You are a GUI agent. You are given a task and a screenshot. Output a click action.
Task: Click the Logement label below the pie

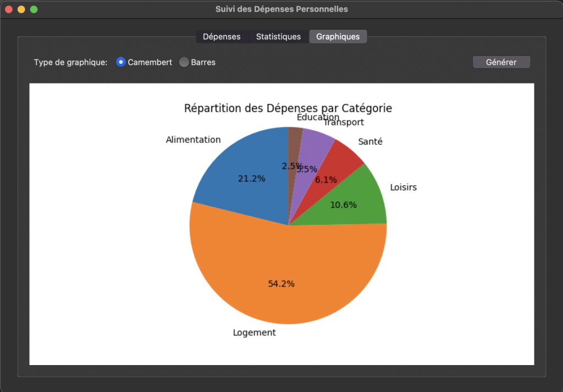[254, 333]
